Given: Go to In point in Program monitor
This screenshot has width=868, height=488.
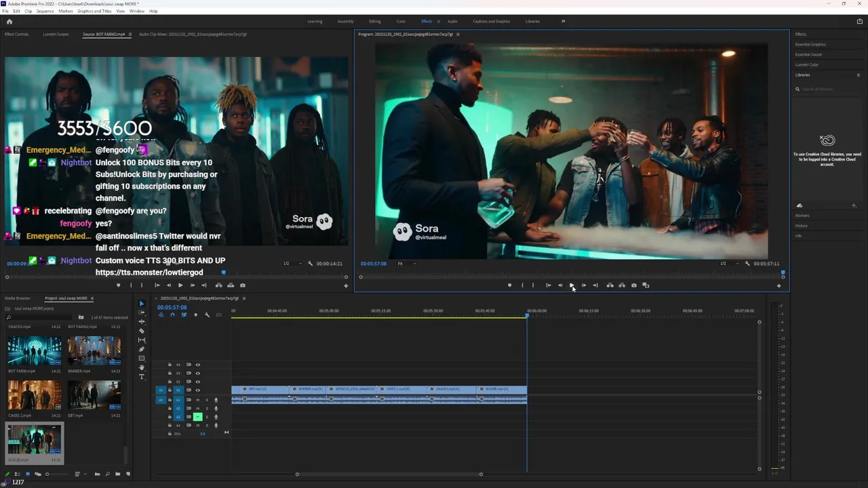Looking at the screenshot, I should coord(549,285).
